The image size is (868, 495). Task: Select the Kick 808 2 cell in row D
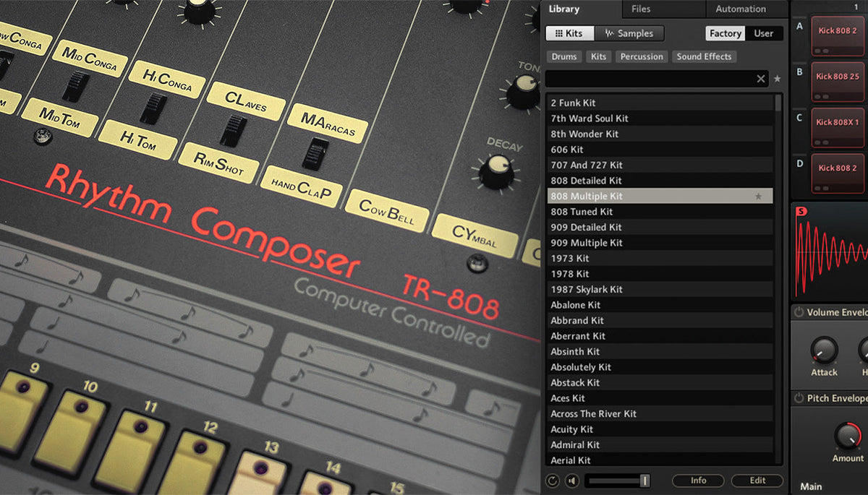pos(837,173)
